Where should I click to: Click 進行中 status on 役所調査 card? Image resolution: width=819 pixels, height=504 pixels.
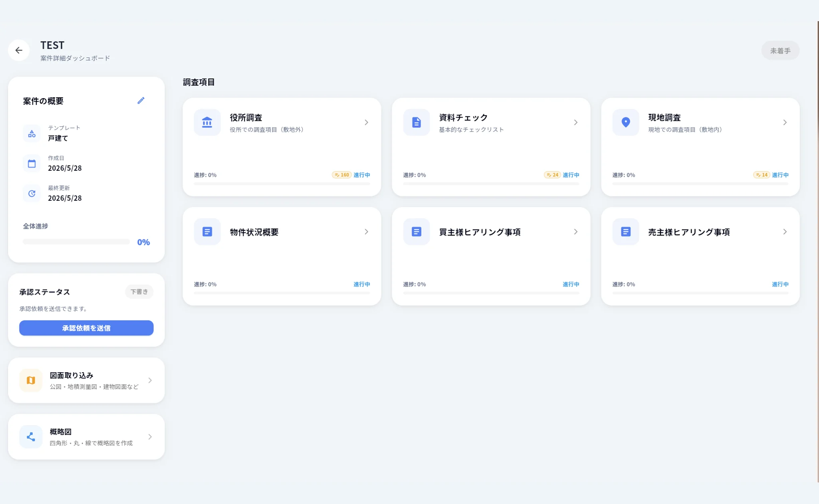pos(362,175)
